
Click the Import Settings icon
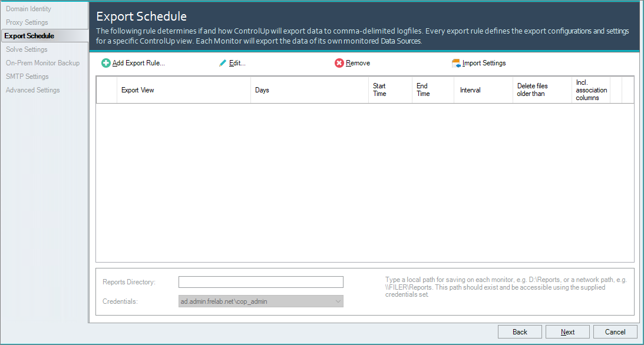click(456, 63)
